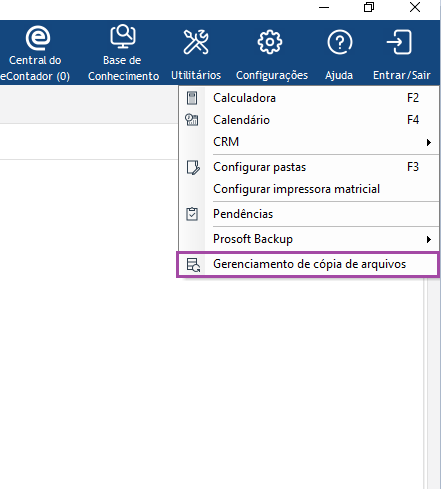The image size is (441, 489).
Task: Open the Configurações gear icon
Action: pyautogui.click(x=270, y=42)
